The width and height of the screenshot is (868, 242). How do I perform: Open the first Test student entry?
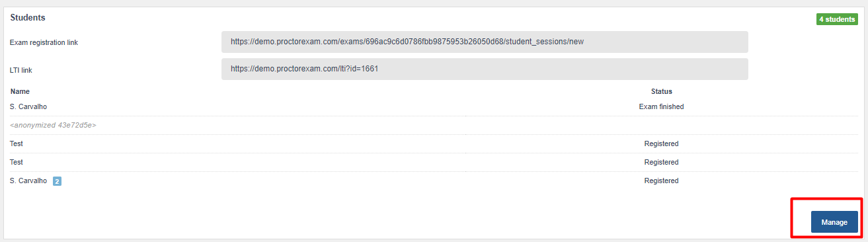click(x=17, y=143)
